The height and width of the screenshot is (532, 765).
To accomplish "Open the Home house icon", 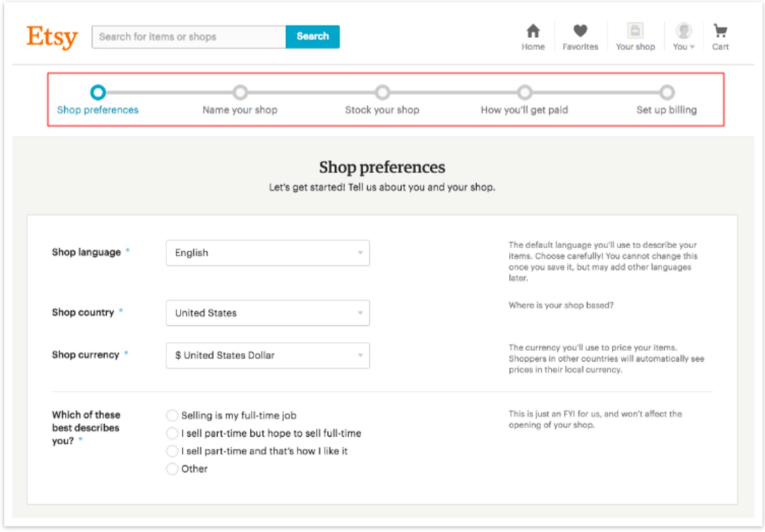I will pyautogui.click(x=533, y=31).
